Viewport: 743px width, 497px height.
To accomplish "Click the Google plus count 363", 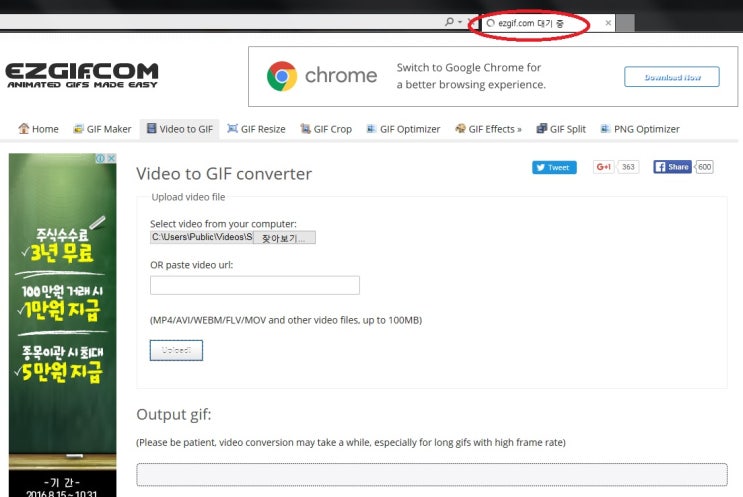I will 628,167.
